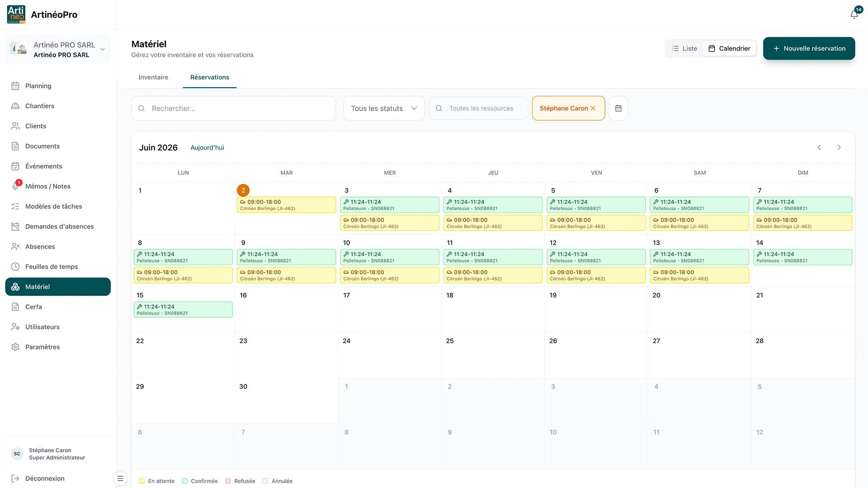Open Planning from the sidebar

58,86
